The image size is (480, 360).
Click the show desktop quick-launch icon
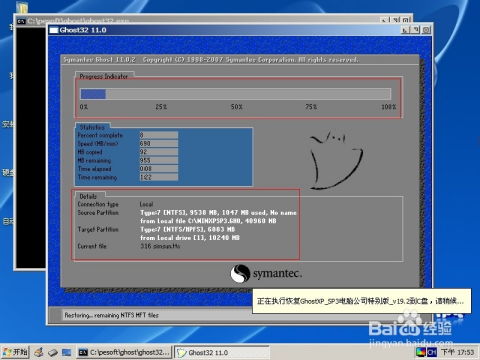[x=67, y=352]
